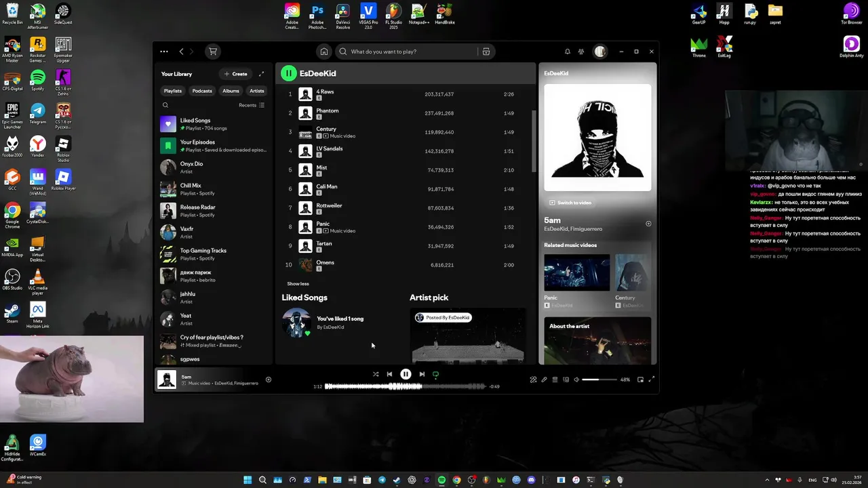Mute the volume speaker icon
This screenshot has width=868, height=488.
point(576,380)
